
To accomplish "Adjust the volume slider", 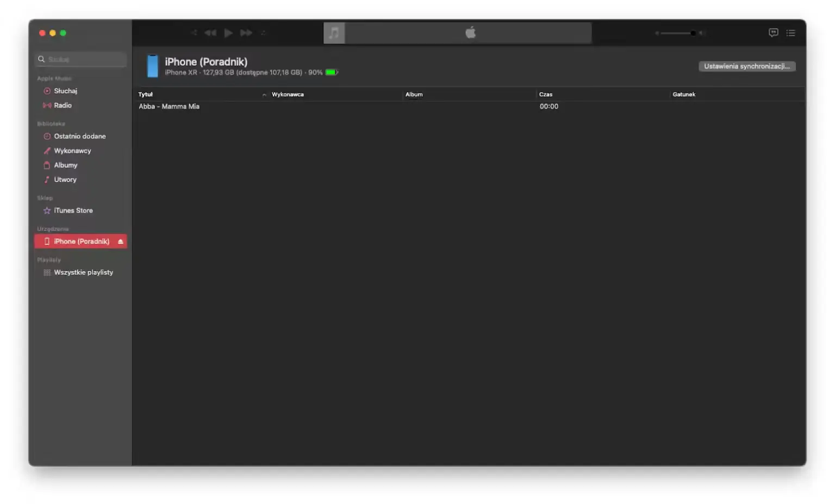I will pos(680,33).
